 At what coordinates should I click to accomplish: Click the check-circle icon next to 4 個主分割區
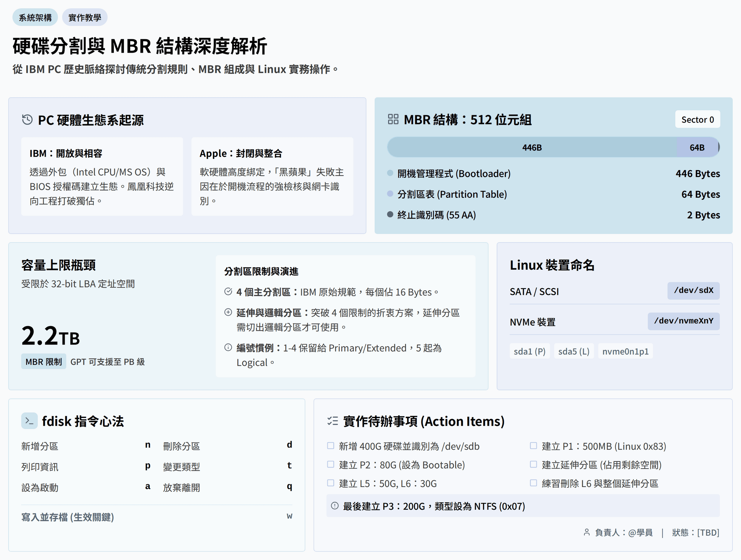click(228, 292)
